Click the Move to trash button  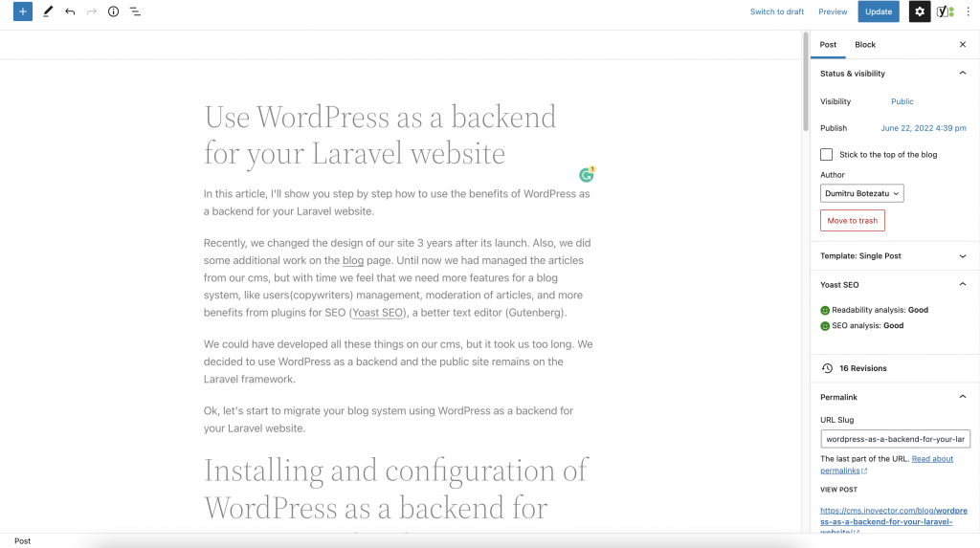click(853, 221)
